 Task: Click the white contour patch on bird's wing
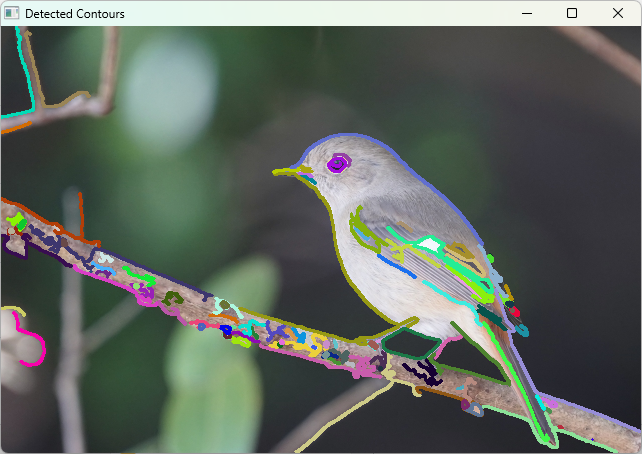pos(429,244)
